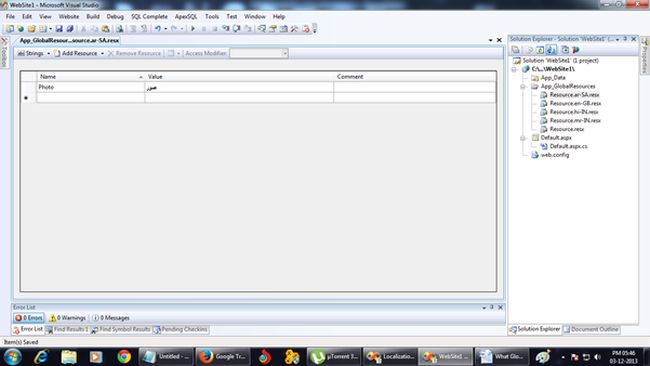Click Copy Web Site icon in Solution Explorer
This screenshot has height=366, width=650.
[x=565, y=50]
